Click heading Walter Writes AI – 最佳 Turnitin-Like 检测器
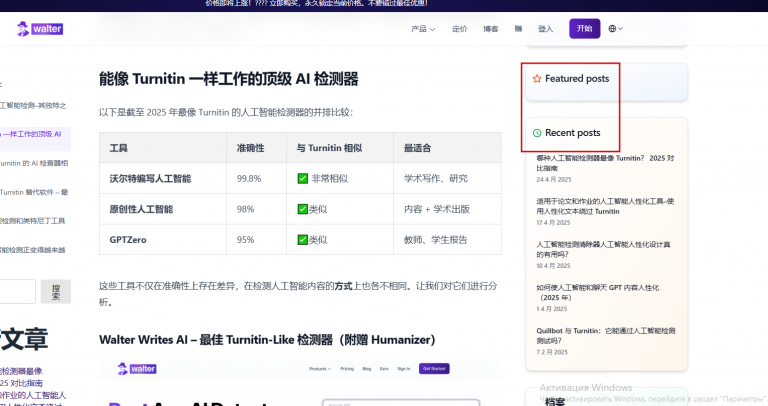 pos(267,340)
